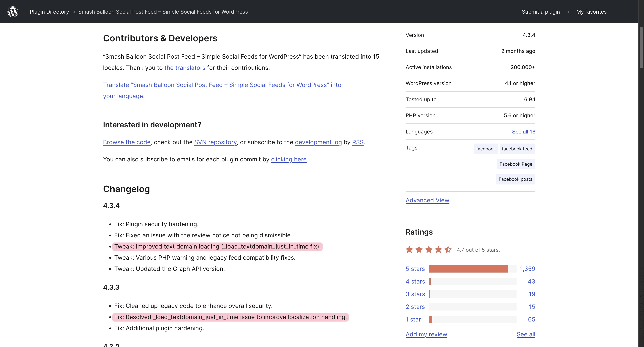Click the Smash Balloon Social Post Feed breadcrumb
Image resolution: width=644 pixels, height=347 pixels.
(x=163, y=12)
